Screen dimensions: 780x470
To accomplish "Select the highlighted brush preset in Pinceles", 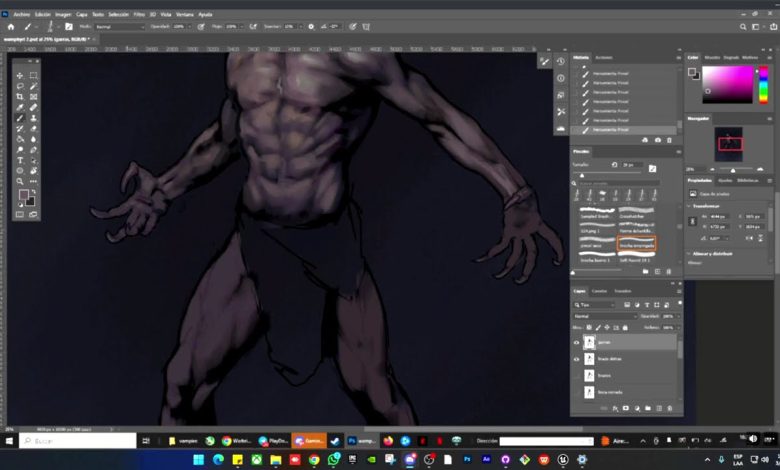I will [637, 243].
